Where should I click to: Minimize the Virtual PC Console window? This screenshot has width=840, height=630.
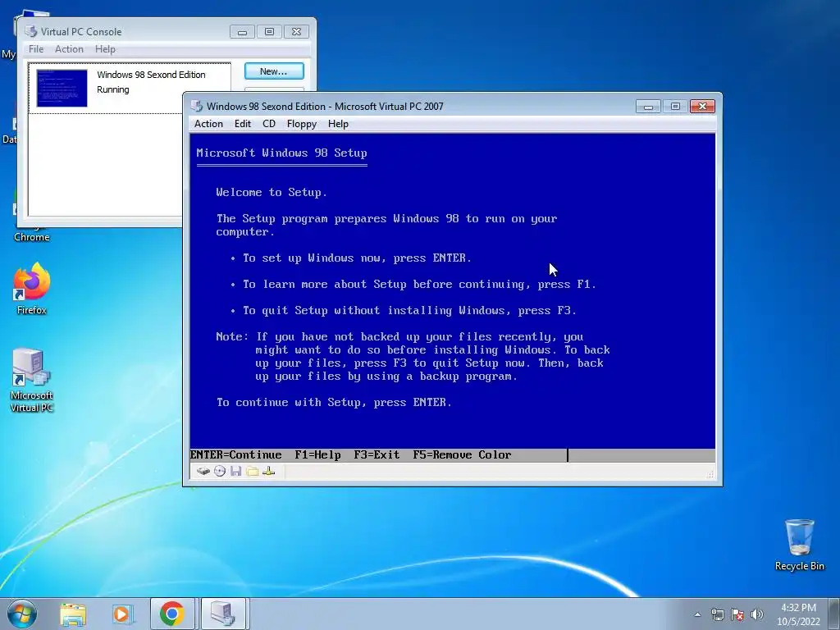point(242,32)
